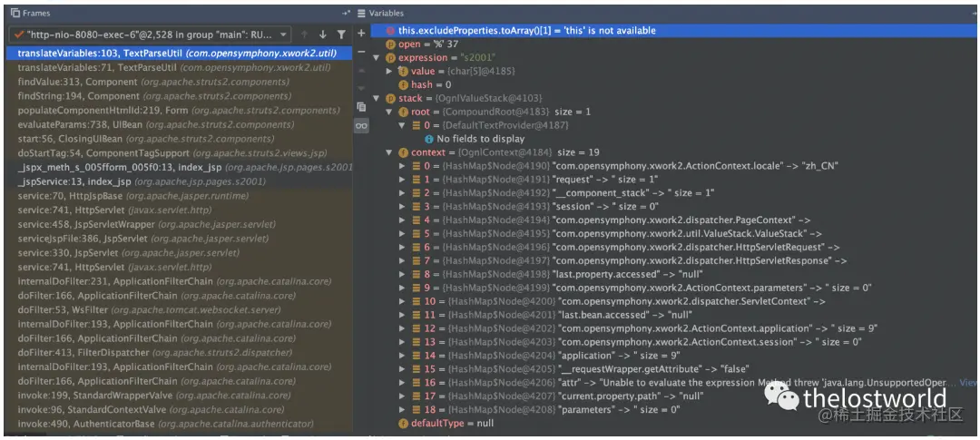
Task: Select context entry 2 "__component_stack"
Action: pos(674,192)
